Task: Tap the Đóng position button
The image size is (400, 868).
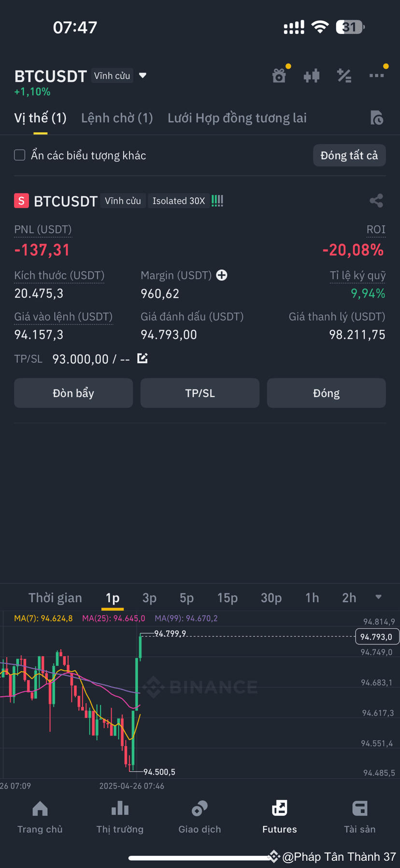Action: click(327, 393)
